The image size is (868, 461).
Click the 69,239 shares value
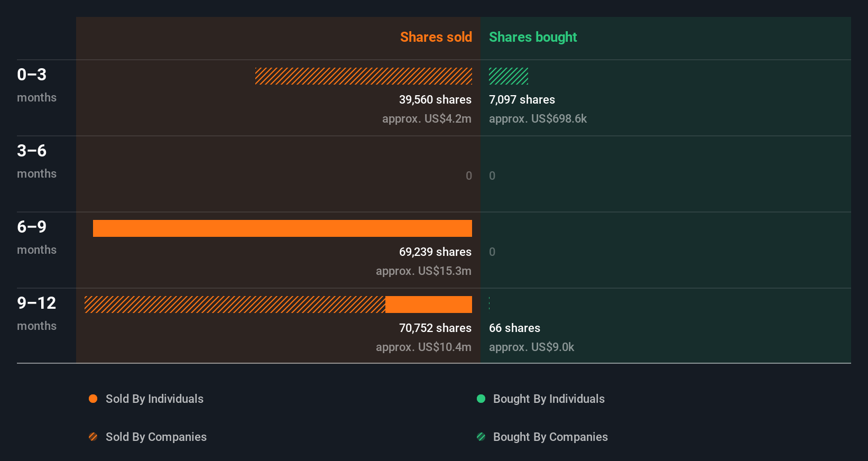tap(435, 252)
